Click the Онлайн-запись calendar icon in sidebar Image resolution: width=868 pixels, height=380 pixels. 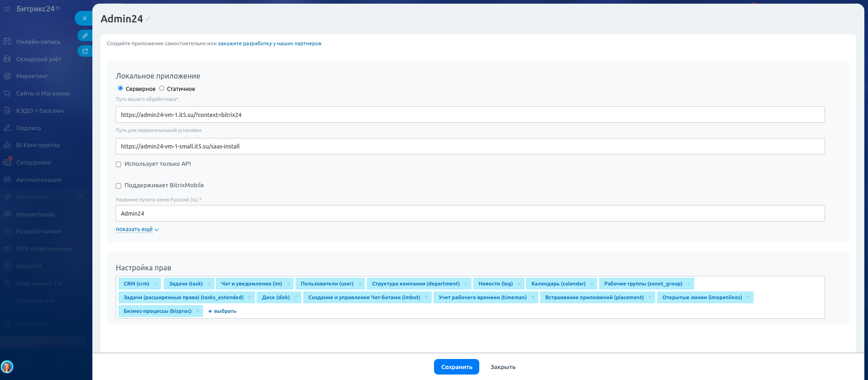point(7,42)
